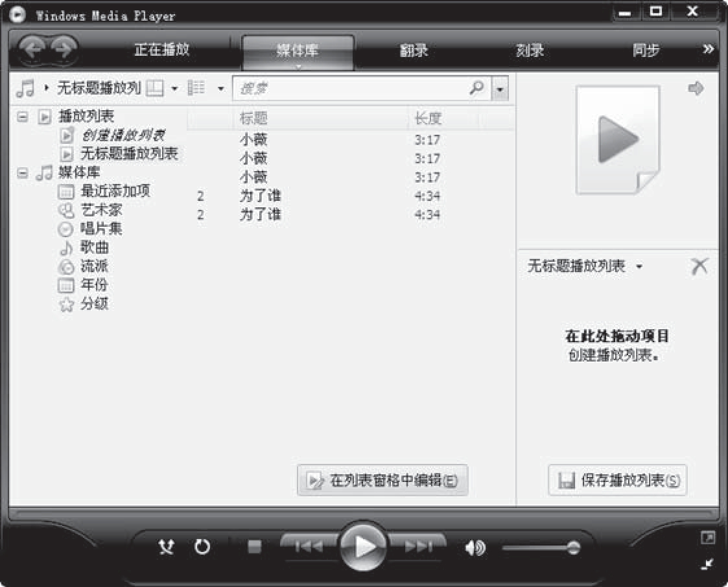The height and width of the screenshot is (587, 728).
Task: Open the 刻录 tab
Action: (530, 50)
